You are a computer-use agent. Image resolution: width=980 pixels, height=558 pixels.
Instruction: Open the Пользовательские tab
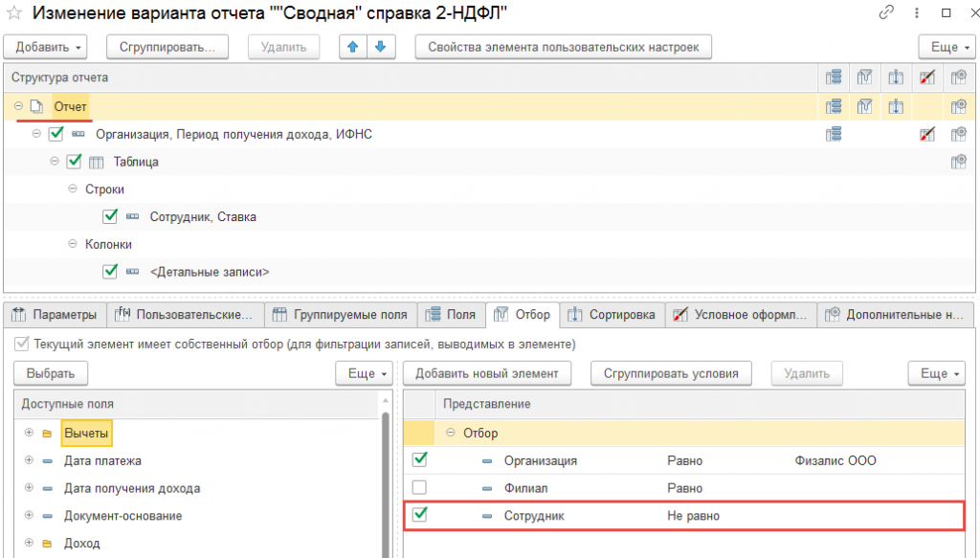[185, 315]
